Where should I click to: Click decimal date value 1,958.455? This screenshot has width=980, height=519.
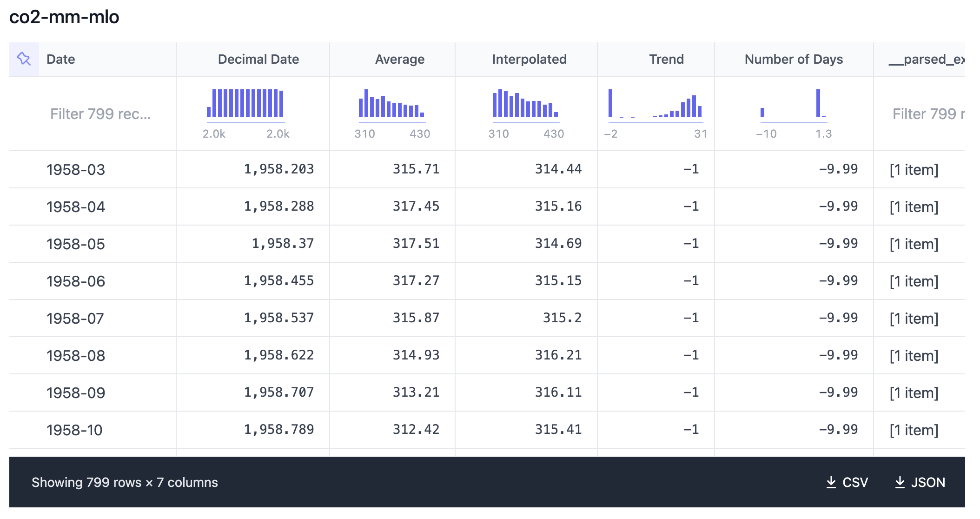pyautogui.click(x=279, y=280)
